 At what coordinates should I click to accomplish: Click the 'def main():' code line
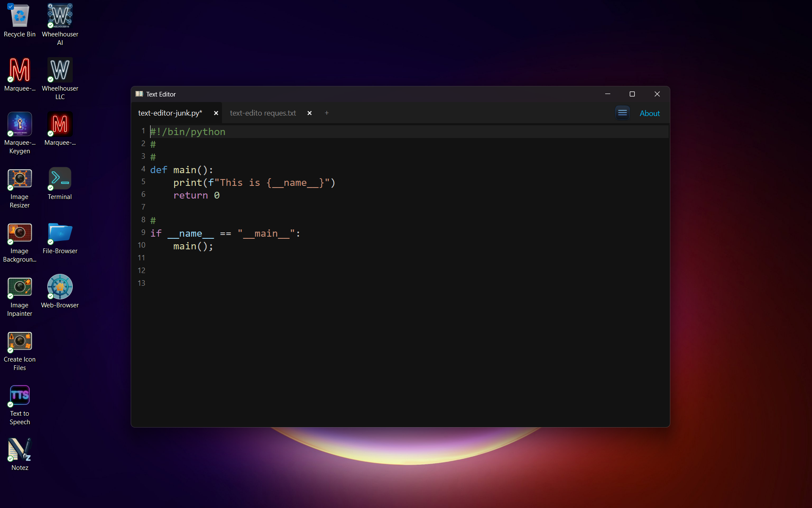pos(182,170)
